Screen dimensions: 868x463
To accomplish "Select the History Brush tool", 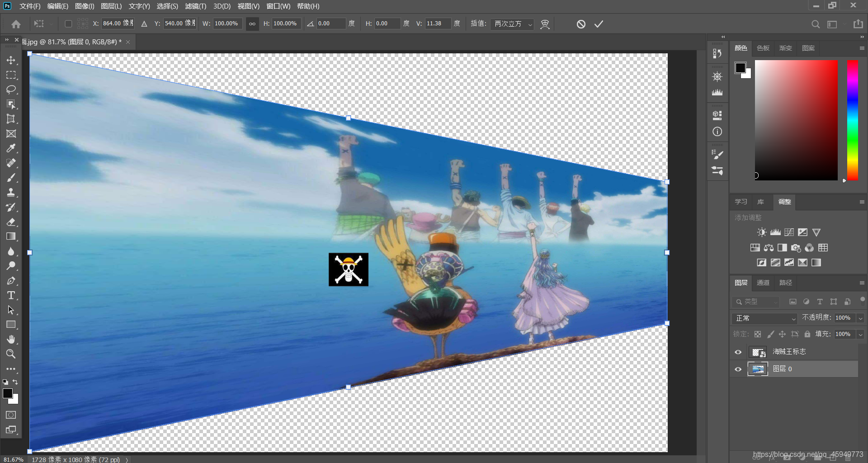I will 11,207.
